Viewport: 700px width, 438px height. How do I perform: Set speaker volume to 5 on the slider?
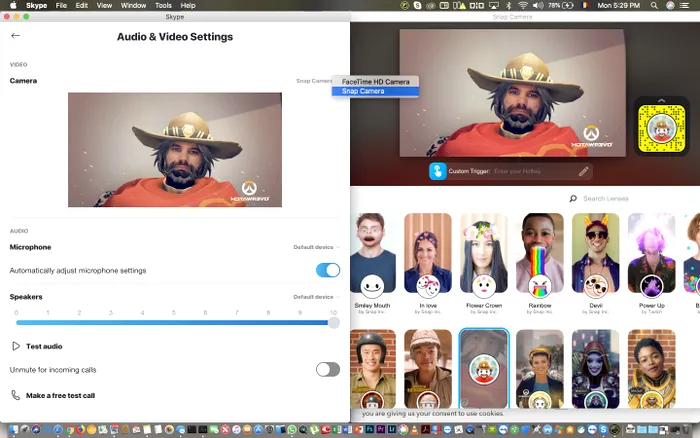[174, 322]
